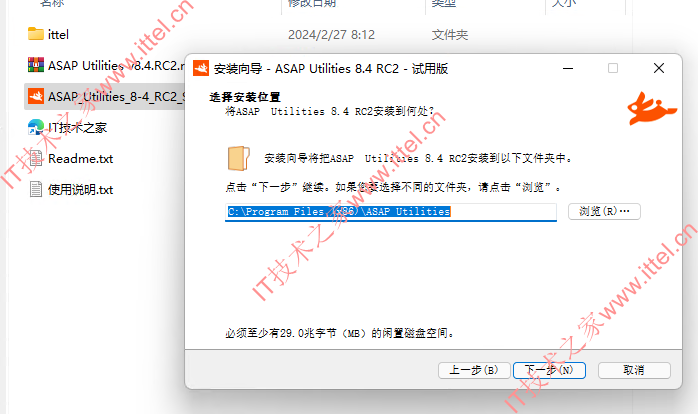This screenshot has width=698, height=414.
Task: Select the ASAP Utilities v8.4.RC2 archive file name
Action: [x=116, y=65]
